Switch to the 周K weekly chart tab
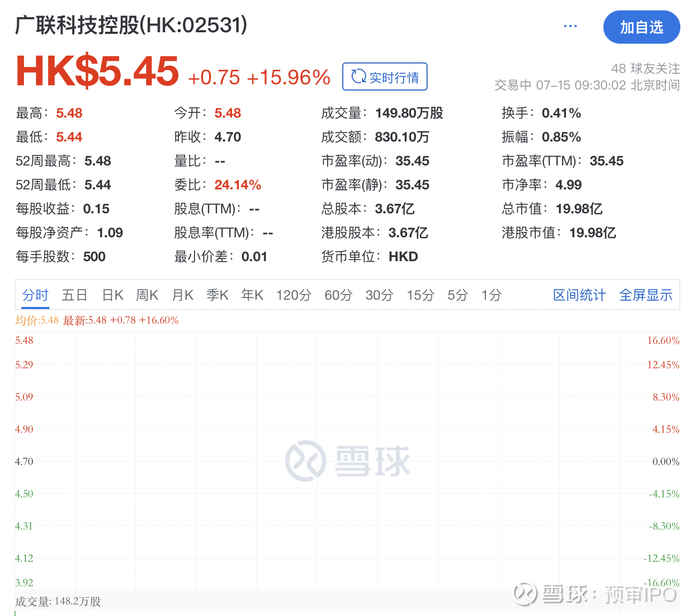Screen dimensions: 697x616 pos(147,295)
